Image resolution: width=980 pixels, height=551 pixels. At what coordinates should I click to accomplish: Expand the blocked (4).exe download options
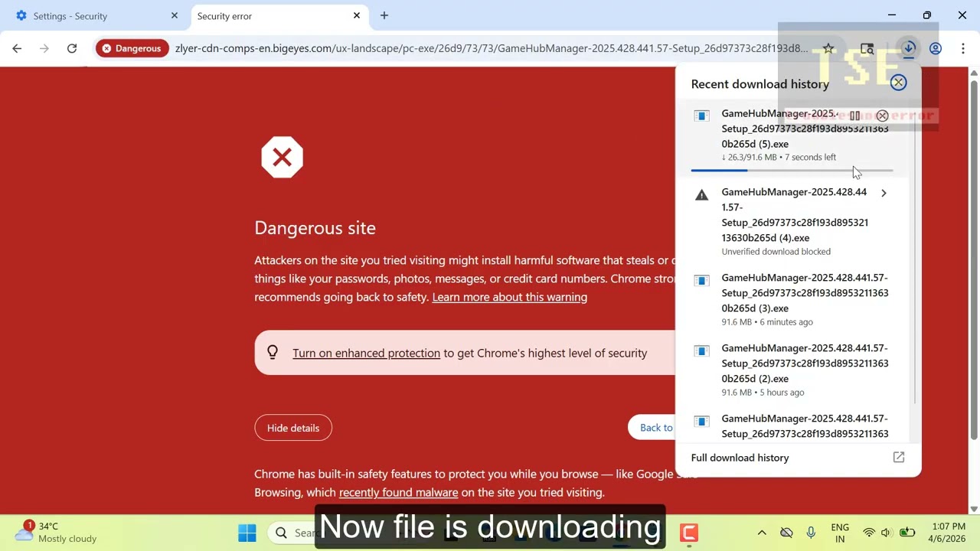click(x=884, y=193)
